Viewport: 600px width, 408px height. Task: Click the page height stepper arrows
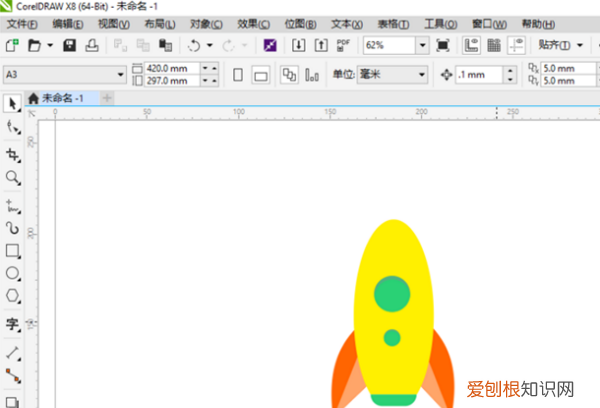click(210, 81)
